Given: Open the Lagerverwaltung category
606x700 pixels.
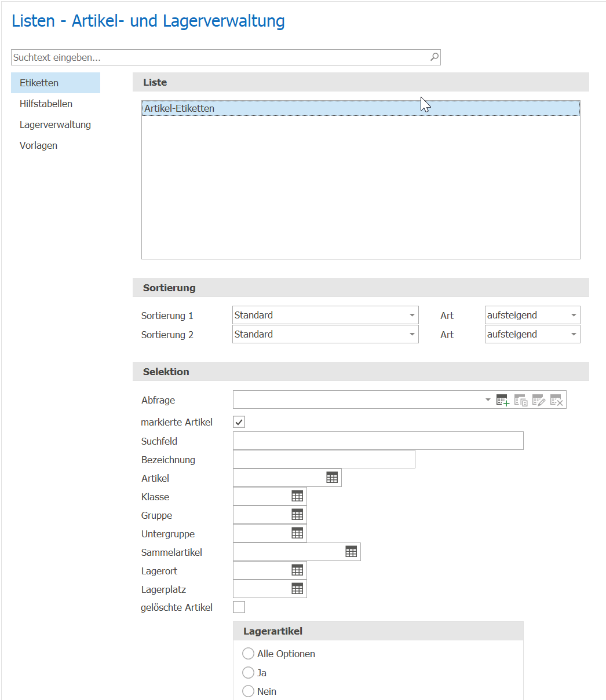Looking at the screenshot, I should (56, 124).
